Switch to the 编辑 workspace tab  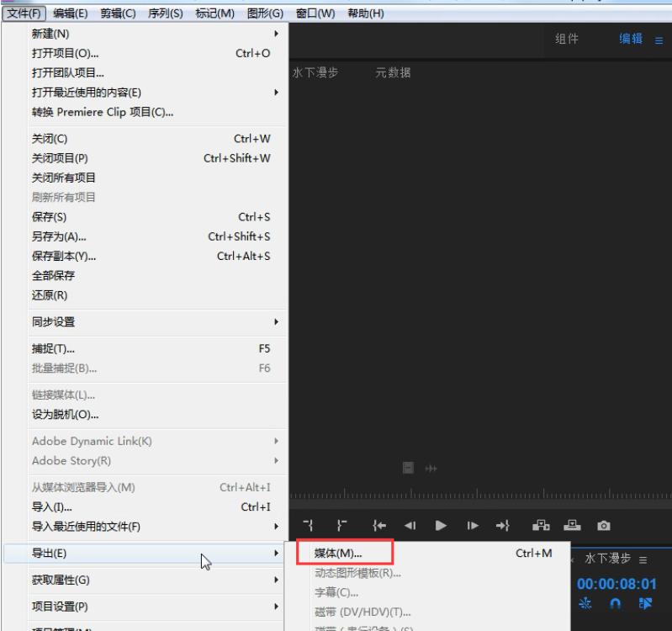pyautogui.click(x=631, y=39)
